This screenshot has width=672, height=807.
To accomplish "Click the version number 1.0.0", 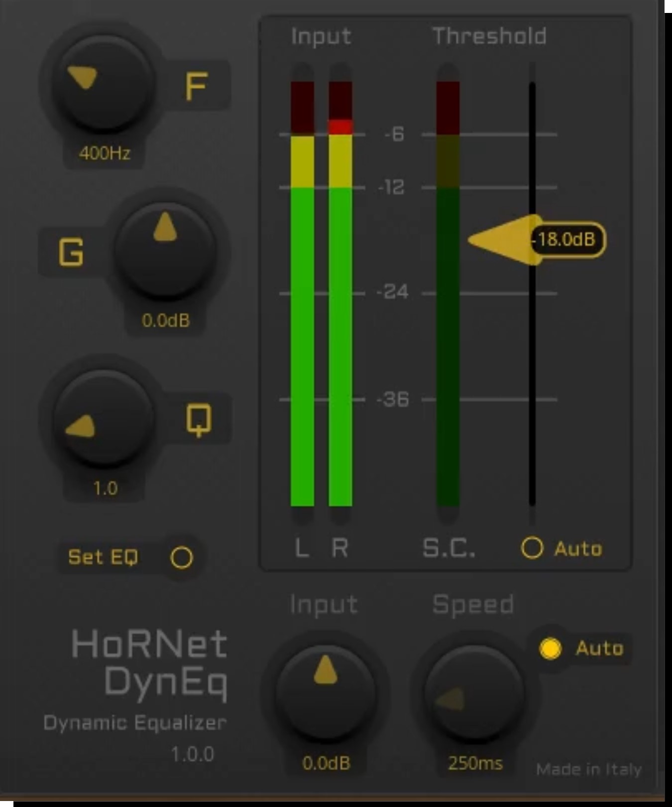I will coord(193,754).
